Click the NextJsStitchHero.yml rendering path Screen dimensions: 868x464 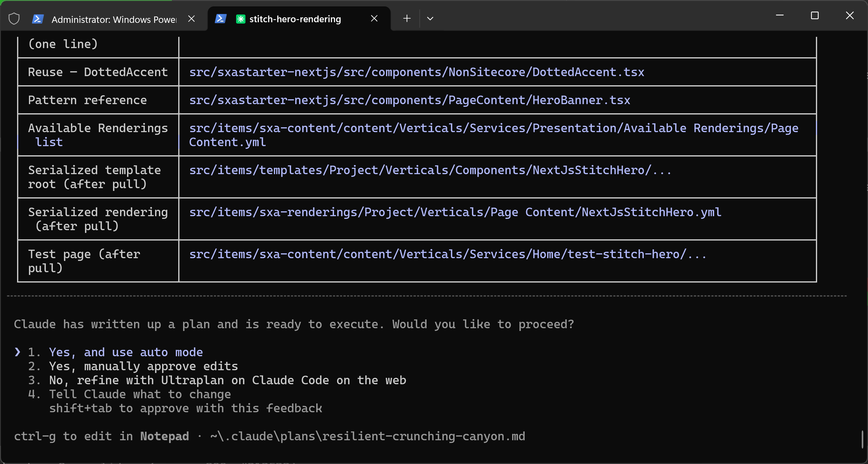click(455, 212)
